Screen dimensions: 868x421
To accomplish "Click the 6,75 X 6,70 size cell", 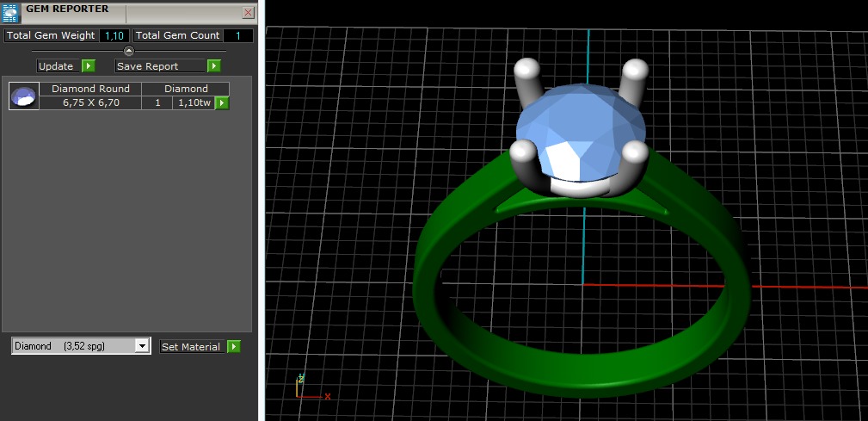I will 91,102.
